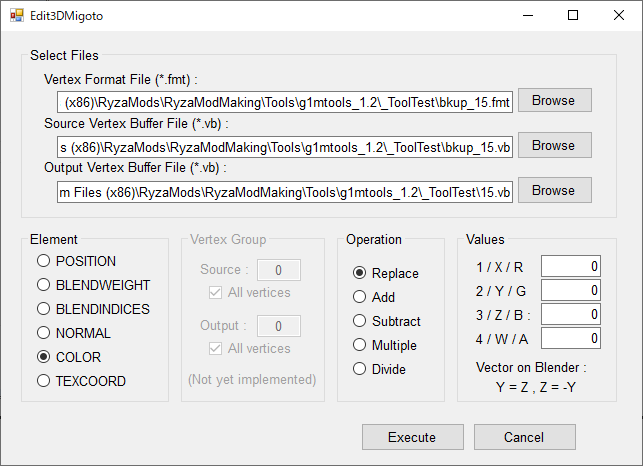Click the Vertex Group Source number field
643x466 pixels.
[x=279, y=270]
